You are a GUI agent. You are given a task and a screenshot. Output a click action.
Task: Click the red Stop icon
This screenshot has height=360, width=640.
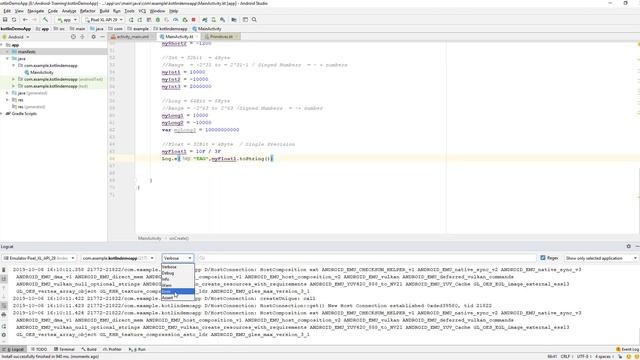click(194, 20)
